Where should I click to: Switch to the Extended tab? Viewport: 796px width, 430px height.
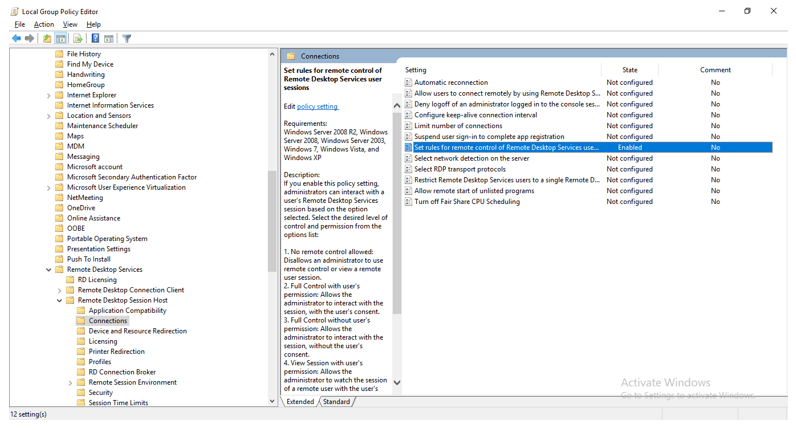coord(300,402)
